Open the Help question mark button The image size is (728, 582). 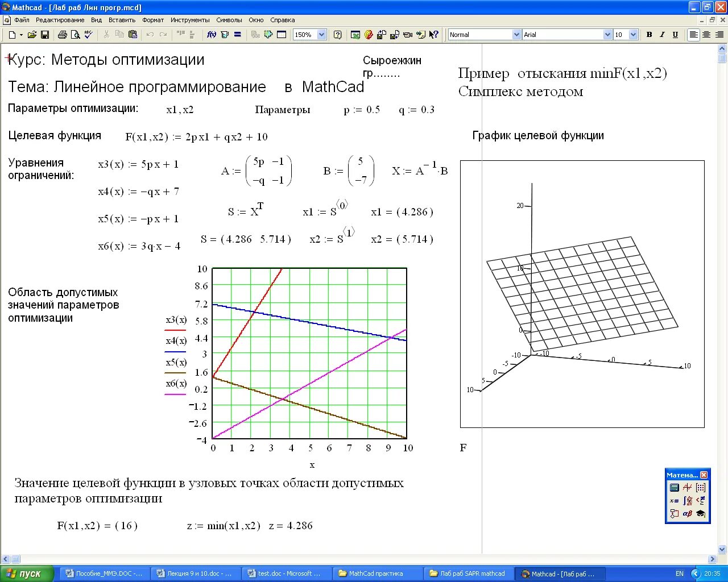(x=338, y=35)
